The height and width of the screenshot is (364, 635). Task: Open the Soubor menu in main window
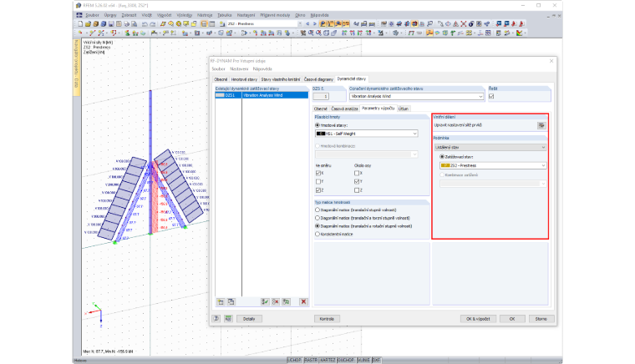pos(92,15)
